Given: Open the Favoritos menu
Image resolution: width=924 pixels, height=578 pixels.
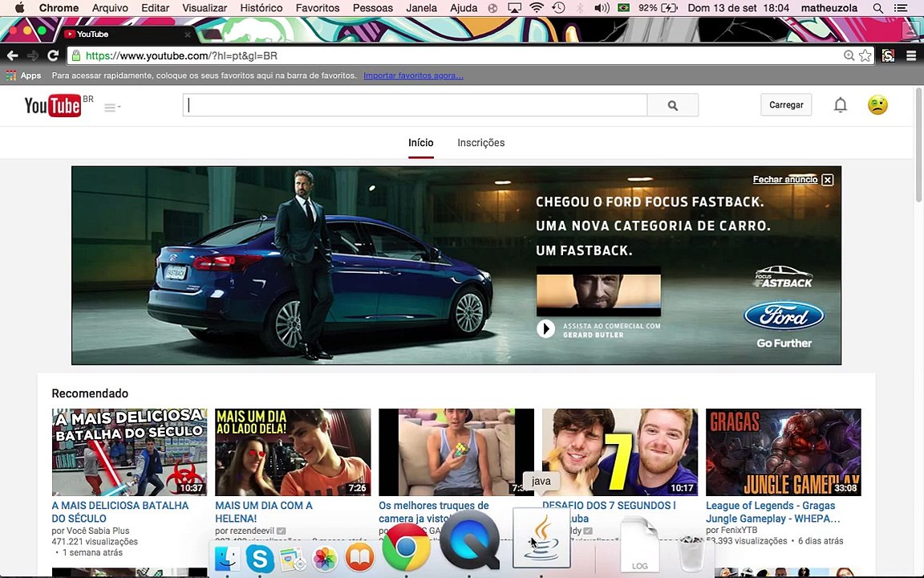Looking at the screenshot, I should (318, 8).
